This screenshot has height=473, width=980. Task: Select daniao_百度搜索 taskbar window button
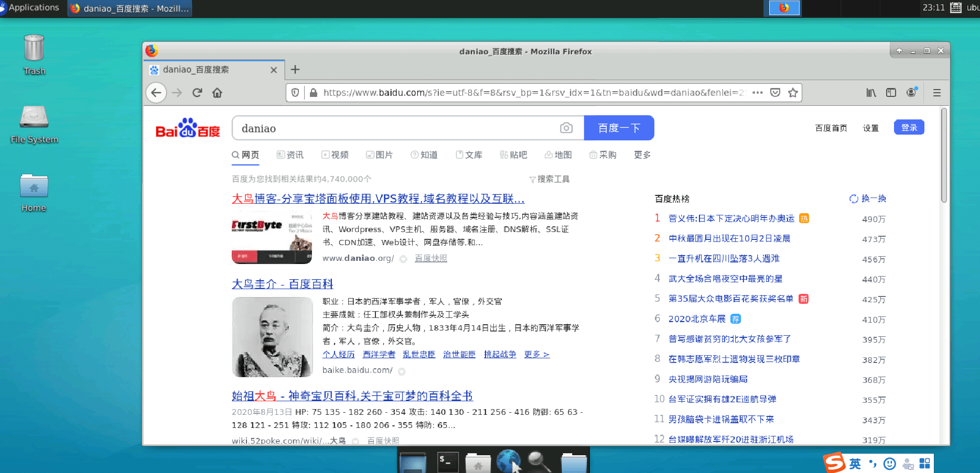130,8
